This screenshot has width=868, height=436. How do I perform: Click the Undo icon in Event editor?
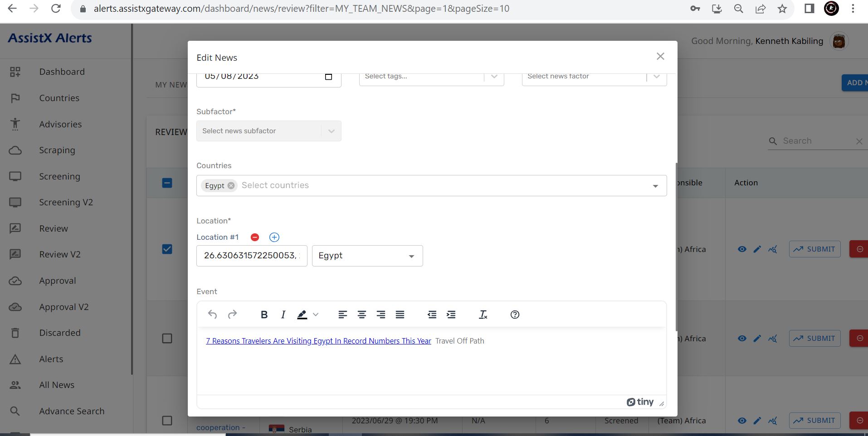click(212, 315)
